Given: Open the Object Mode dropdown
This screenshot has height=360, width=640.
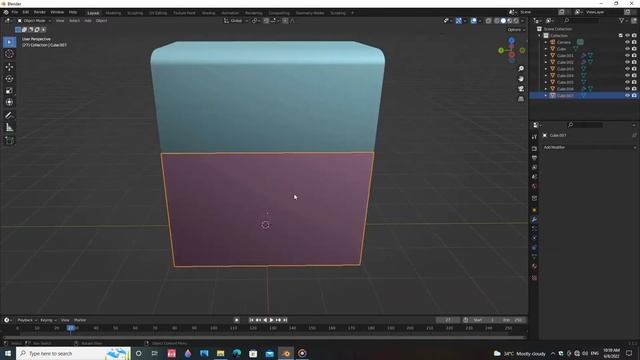Looking at the screenshot, I should point(34,21).
